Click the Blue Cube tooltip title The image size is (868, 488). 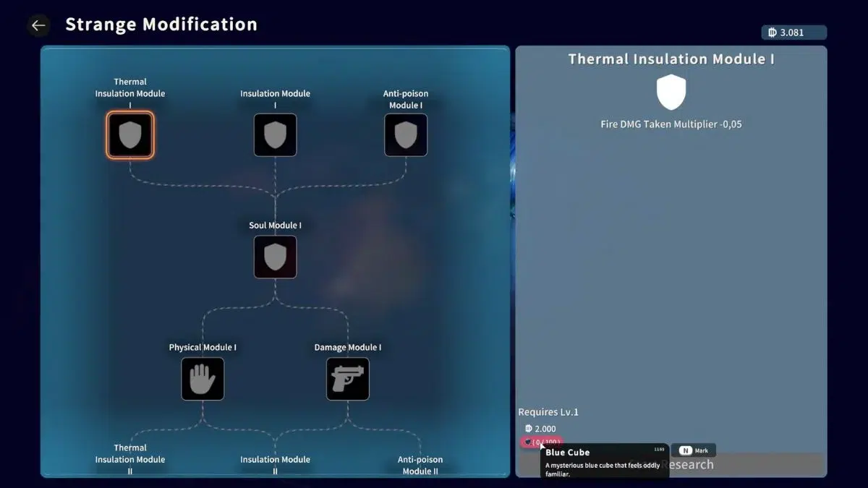click(x=568, y=453)
